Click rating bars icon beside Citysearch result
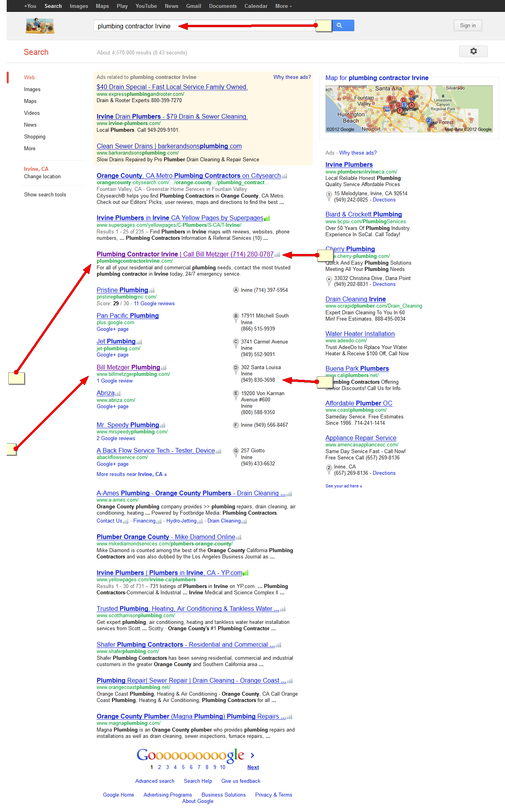Viewport: 505px width, 812px height. point(284,176)
